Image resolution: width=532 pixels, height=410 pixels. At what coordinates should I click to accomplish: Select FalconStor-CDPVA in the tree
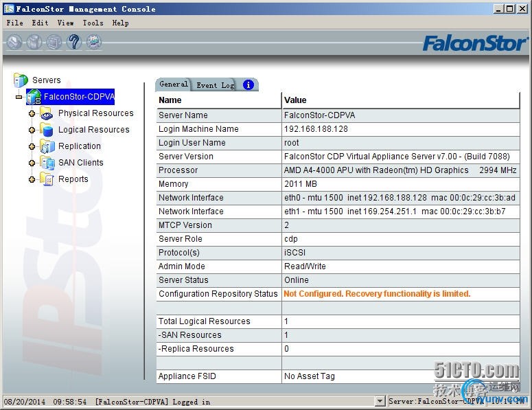click(79, 97)
